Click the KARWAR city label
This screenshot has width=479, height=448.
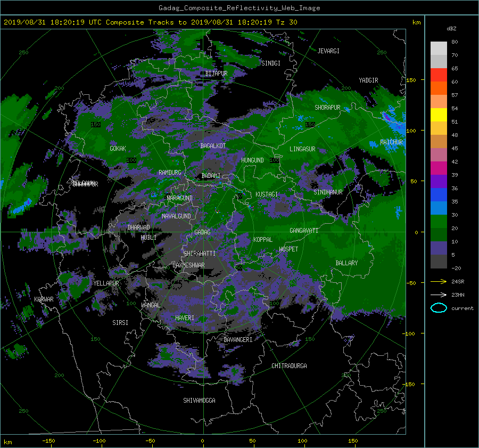click(x=44, y=299)
